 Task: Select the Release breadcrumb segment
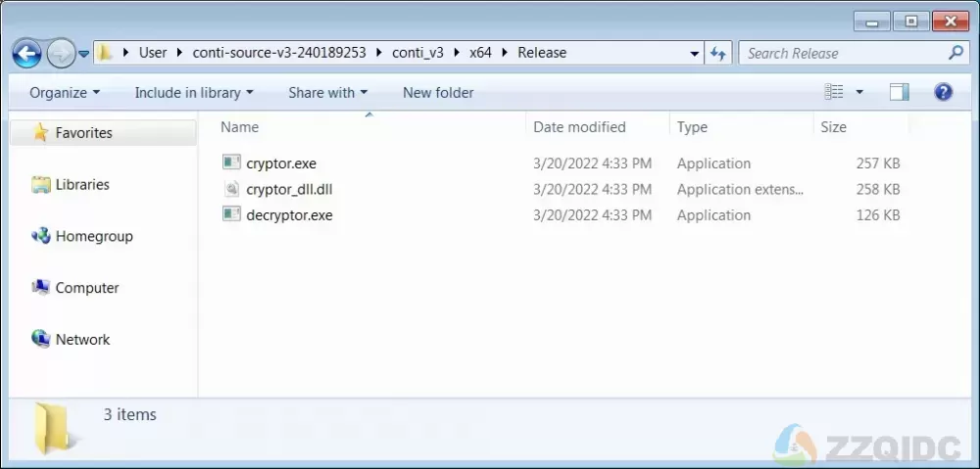(542, 53)
